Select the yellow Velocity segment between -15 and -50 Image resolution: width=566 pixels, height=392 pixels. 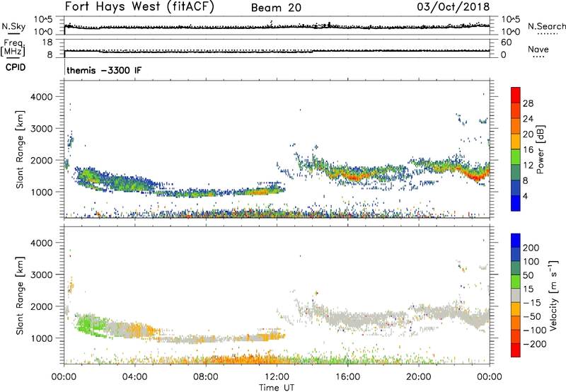click(x=516, y=309)
